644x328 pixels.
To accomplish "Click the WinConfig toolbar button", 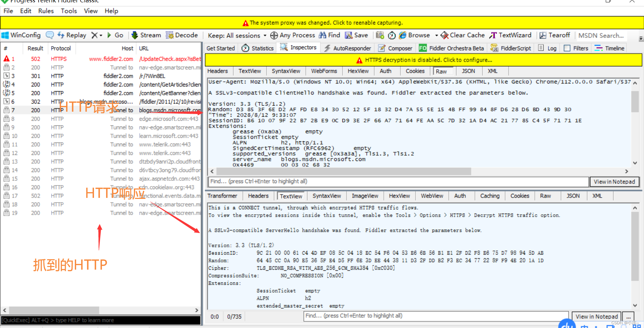I will coord(21,35).
